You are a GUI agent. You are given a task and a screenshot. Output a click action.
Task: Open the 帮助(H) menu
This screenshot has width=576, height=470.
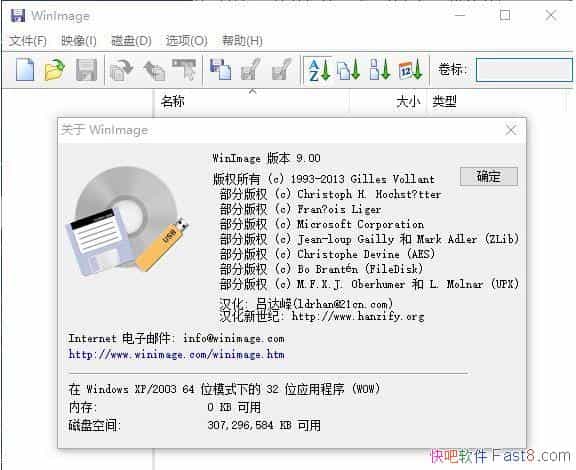[242, 41]
